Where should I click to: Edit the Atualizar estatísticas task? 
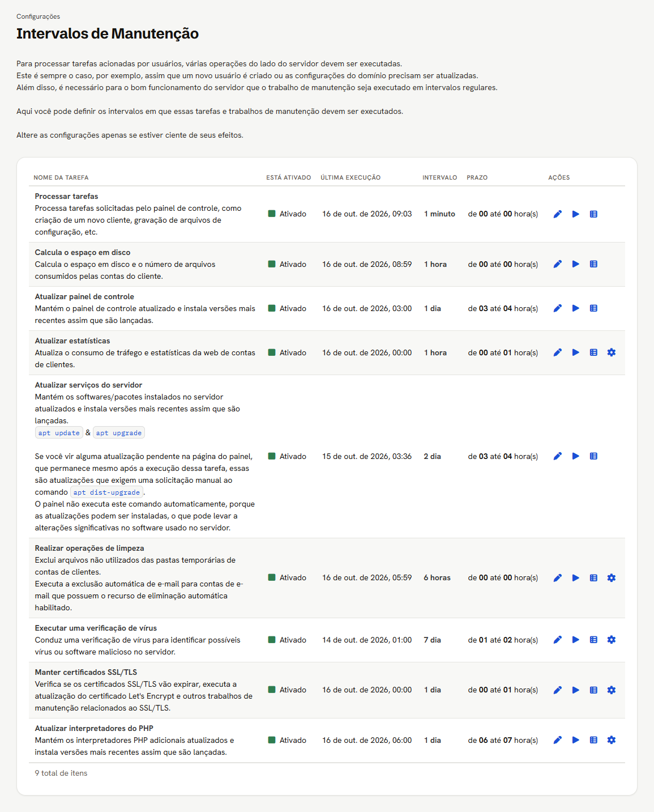(558, 352)
